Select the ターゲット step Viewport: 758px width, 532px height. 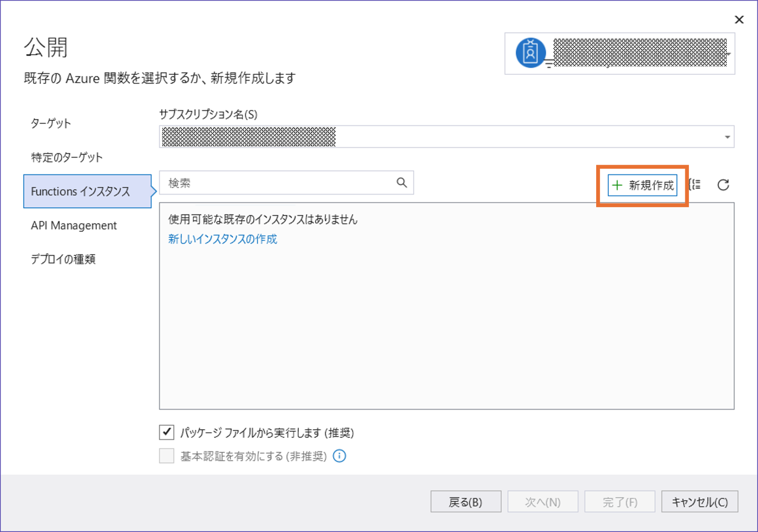tap(51, 123)
